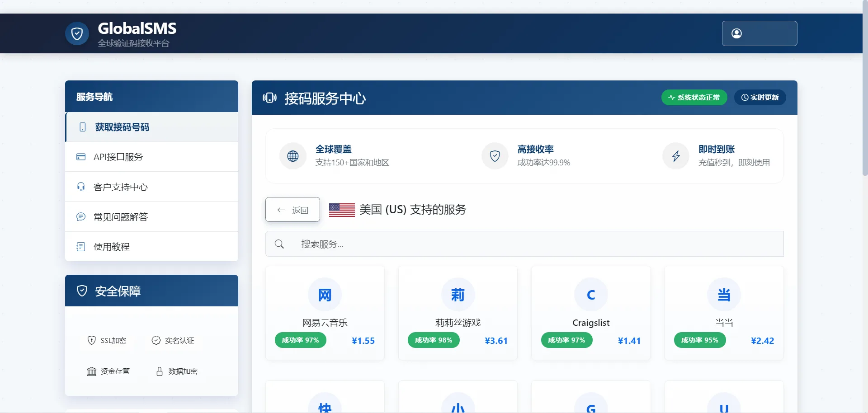868x413 pixels.
Task: Select the 使用教程 document icon
Action: pyautogui.click(x=81, y=246)
